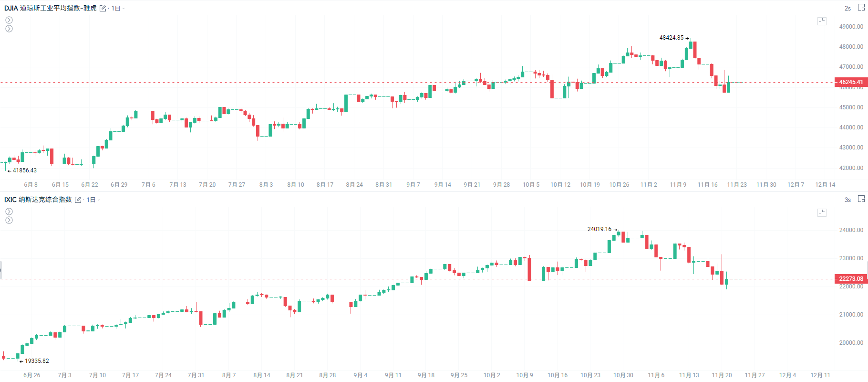This screenshot has height=382, width=868.
Task: Click the 3s refresh timer on the IXIC chart
Action: click(847, 200)
